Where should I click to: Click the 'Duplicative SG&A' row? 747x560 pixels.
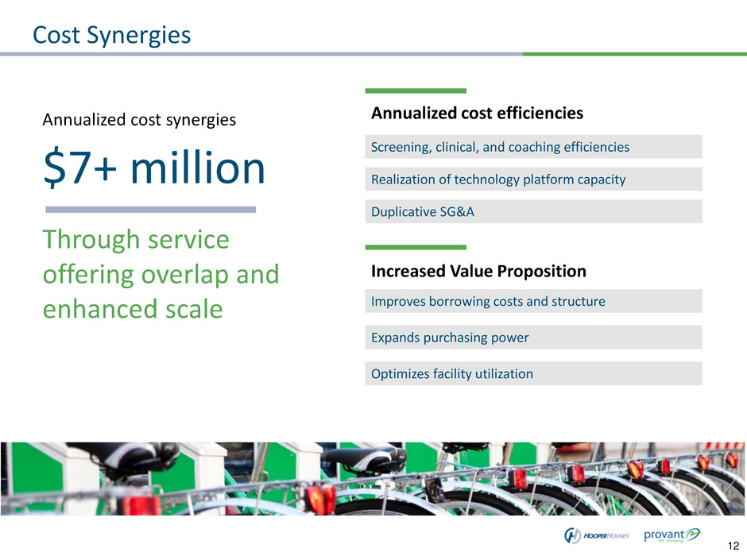(533, 211)
